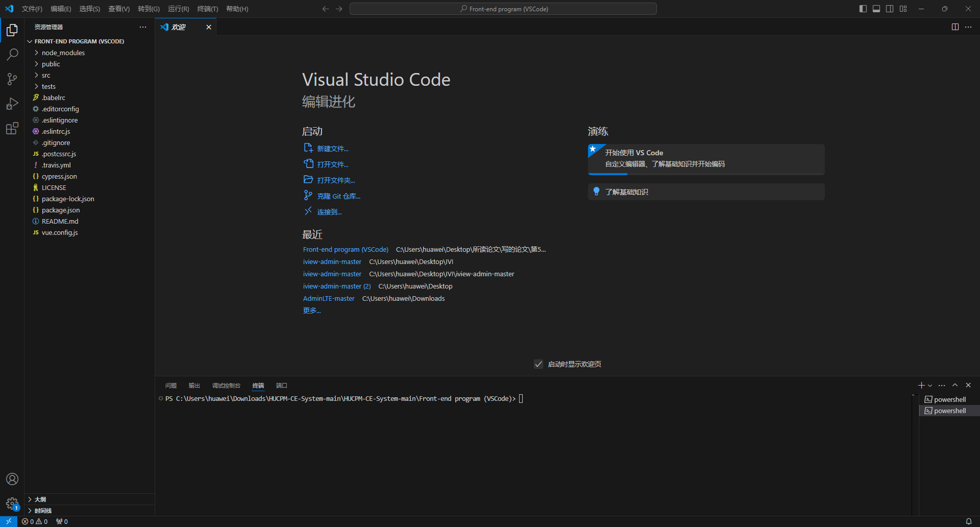Maximize the panel size chevron
980x527 pixels.
pyautogui.click(x=955, y=385)
